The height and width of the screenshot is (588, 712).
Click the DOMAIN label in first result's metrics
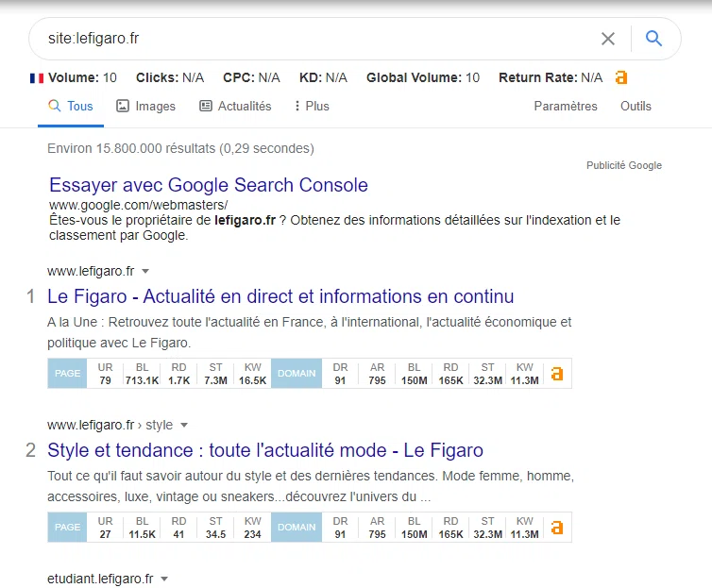pos(297,374)
